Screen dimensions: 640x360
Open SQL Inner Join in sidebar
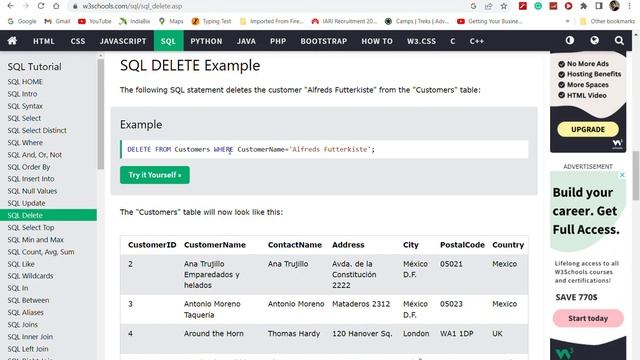[x=30, y=337]
